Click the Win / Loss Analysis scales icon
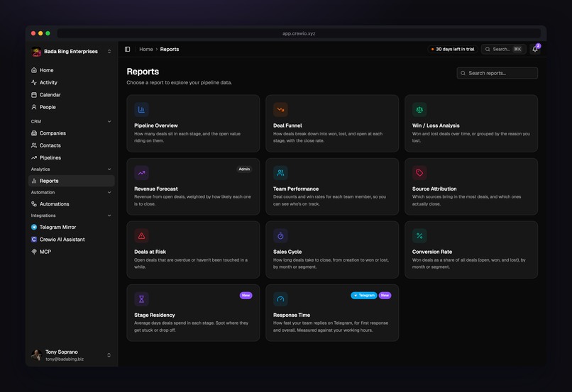The width and height of the screenshot is (572, 392). (419, 110)
